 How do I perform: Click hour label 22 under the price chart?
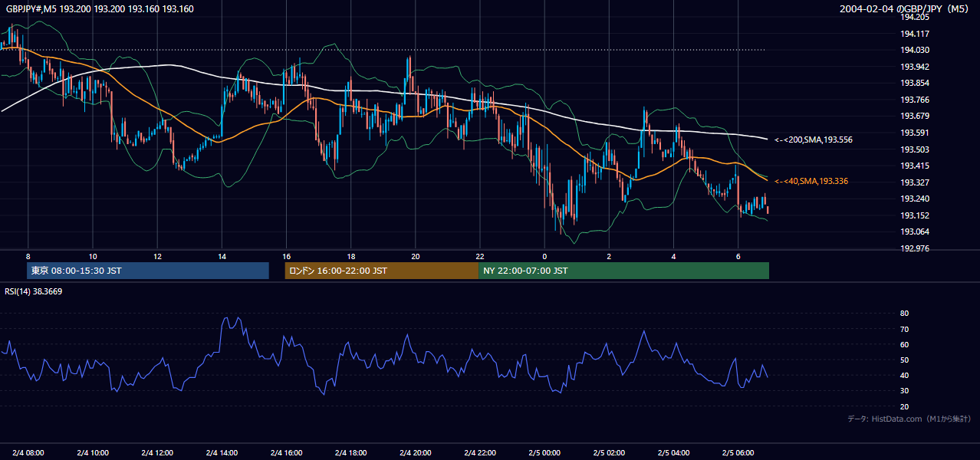480,256
